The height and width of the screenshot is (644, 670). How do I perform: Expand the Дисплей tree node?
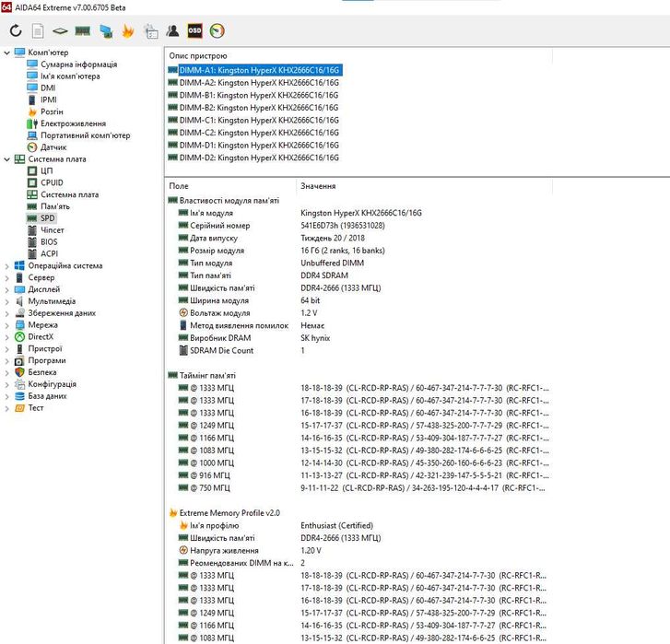click(6, 289)
